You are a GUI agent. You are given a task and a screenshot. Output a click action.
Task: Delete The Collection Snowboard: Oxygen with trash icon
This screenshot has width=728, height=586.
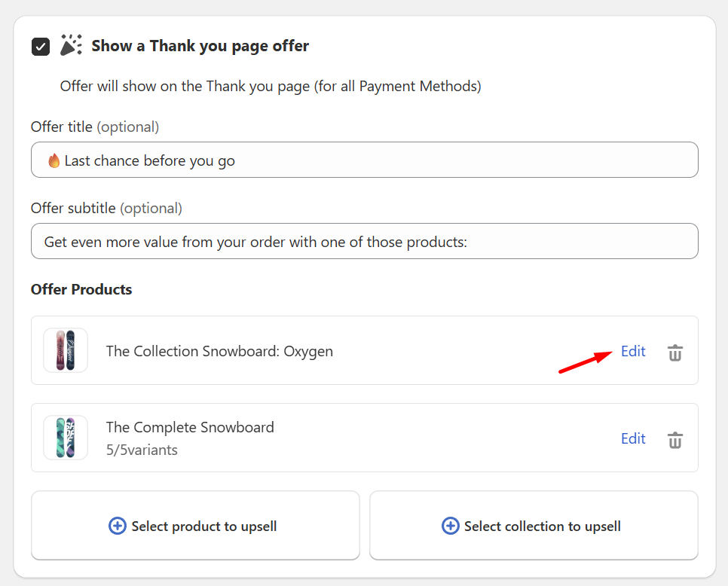pos(675,352)
